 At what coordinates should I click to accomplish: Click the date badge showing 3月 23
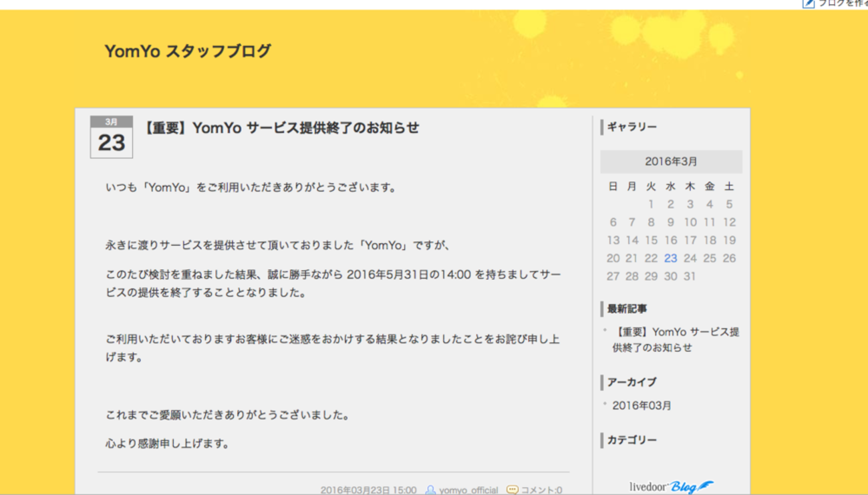(x=112, y=137)
